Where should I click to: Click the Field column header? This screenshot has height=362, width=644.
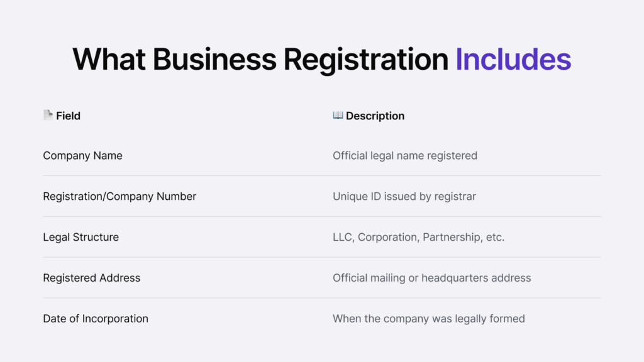click(68, 116)
